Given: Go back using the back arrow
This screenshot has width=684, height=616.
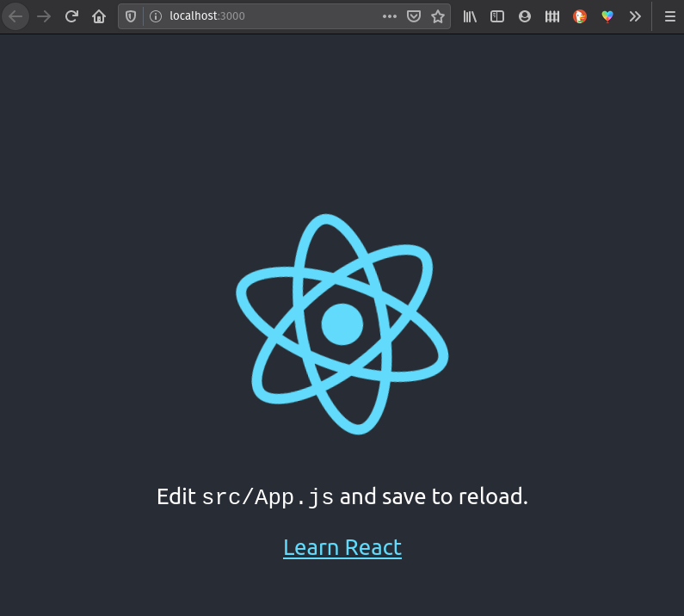Looking at the screenshot, I should [x=15, y=16].
